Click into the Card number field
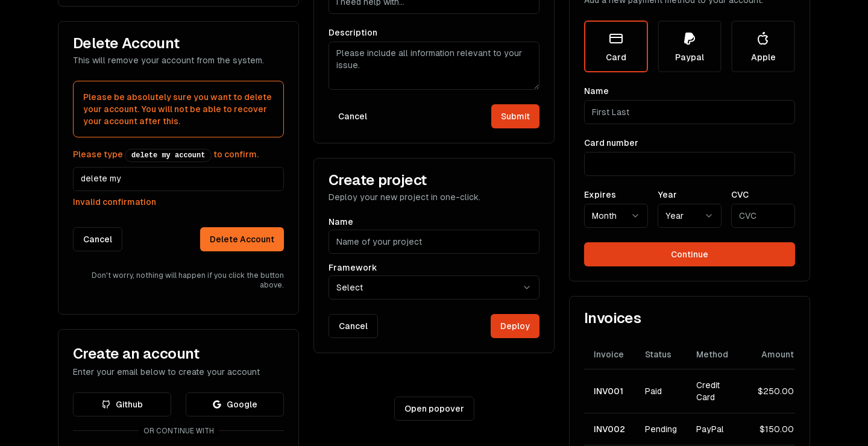Viewport: 868px width, 446px height. [689, 164]
